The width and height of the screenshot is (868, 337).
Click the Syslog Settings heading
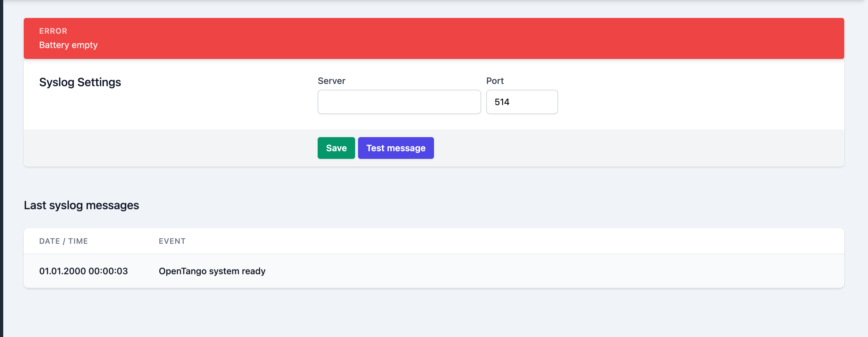tap(80, 82)
